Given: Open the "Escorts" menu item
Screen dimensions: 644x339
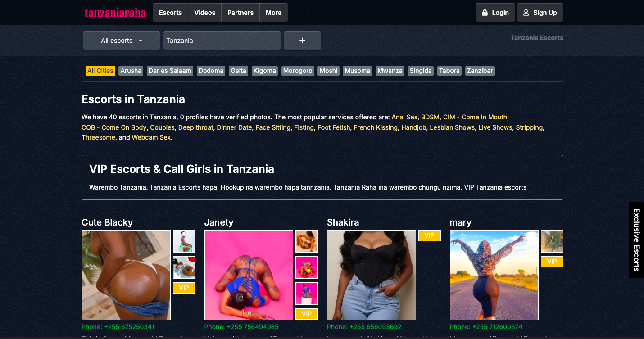Looking at the screenshot, I should pos(170,12).
